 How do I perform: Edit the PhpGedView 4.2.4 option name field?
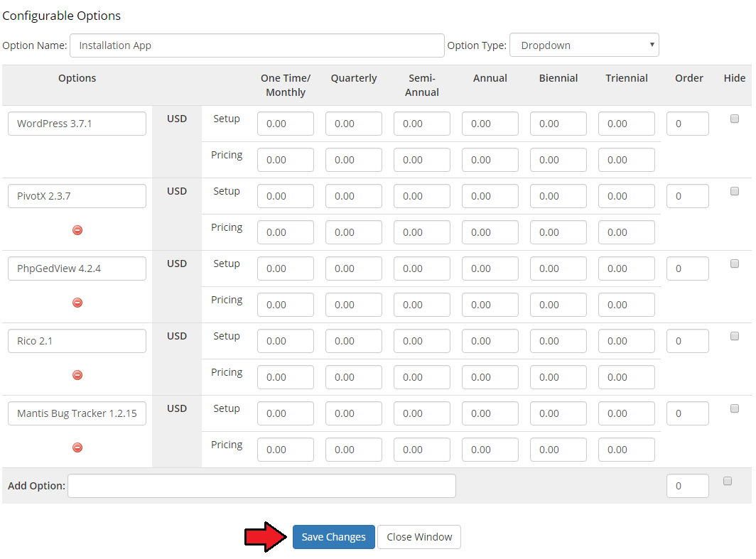[77, 268]
